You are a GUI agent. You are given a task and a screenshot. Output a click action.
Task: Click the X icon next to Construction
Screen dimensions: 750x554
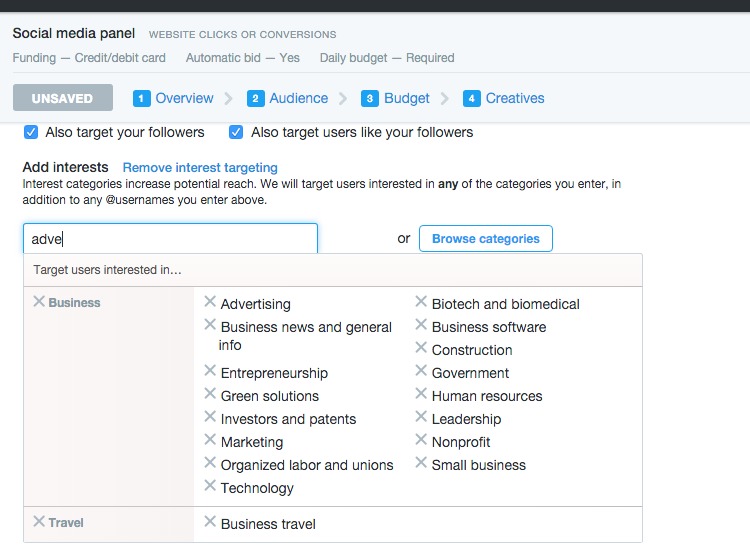421,348
